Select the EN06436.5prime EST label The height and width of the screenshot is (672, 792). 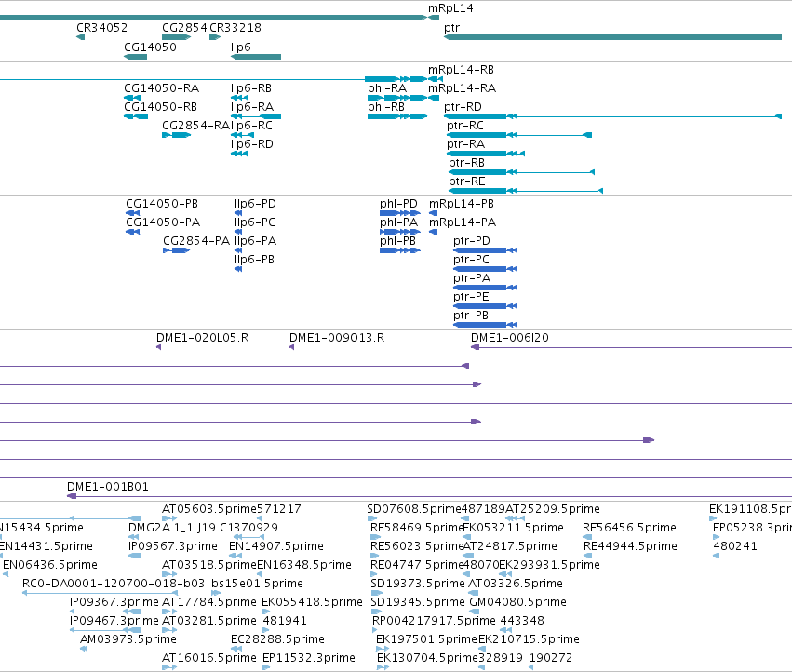tap(50, 565)
